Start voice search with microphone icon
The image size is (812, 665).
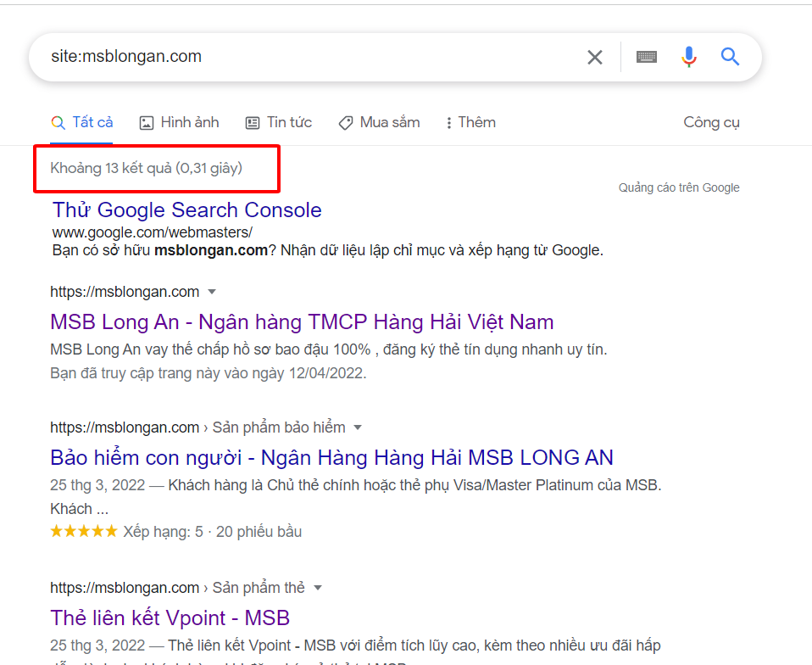coord(689,57)
